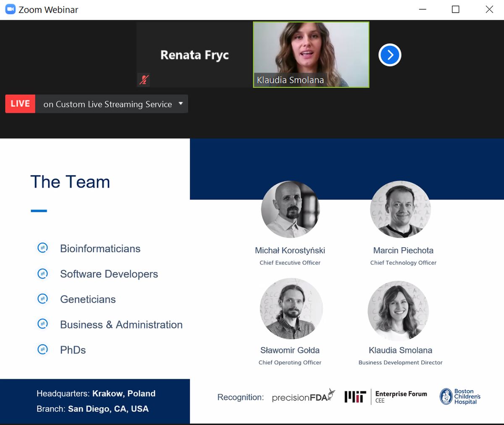
Task: Click the 'Chief Operating Officer' title text
Action: 290,362
